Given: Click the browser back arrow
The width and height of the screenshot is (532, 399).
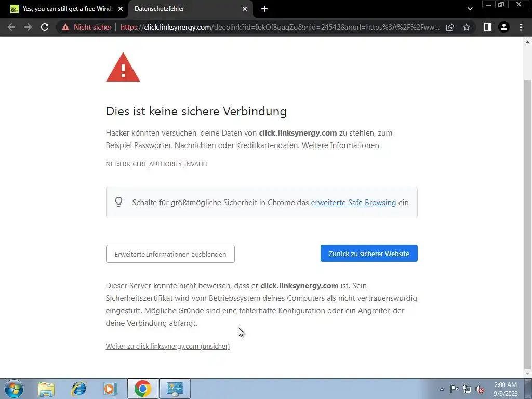Looking at the screenshot, I should 11,27.
